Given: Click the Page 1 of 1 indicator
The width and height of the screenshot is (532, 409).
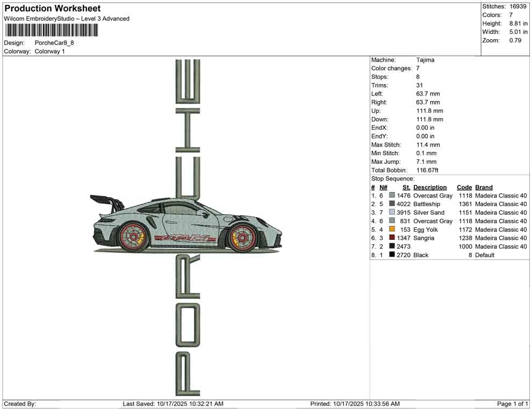Looking at the screenshot, I should coord(513,404).
